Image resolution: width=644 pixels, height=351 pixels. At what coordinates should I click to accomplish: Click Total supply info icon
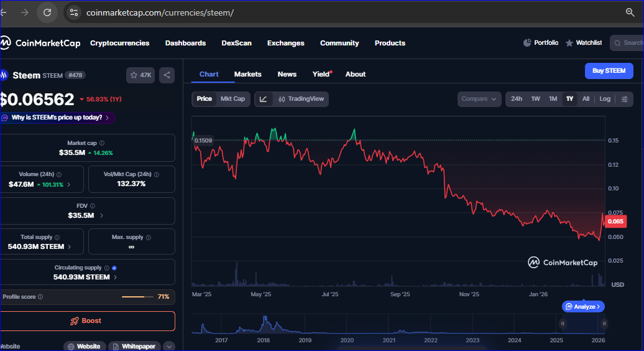click(57, 238)
